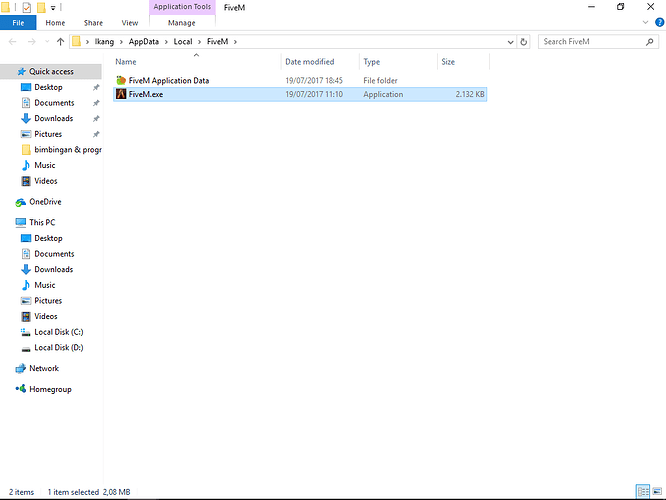
Task: Switch to large thumbnails view icon
Action: 657,492
